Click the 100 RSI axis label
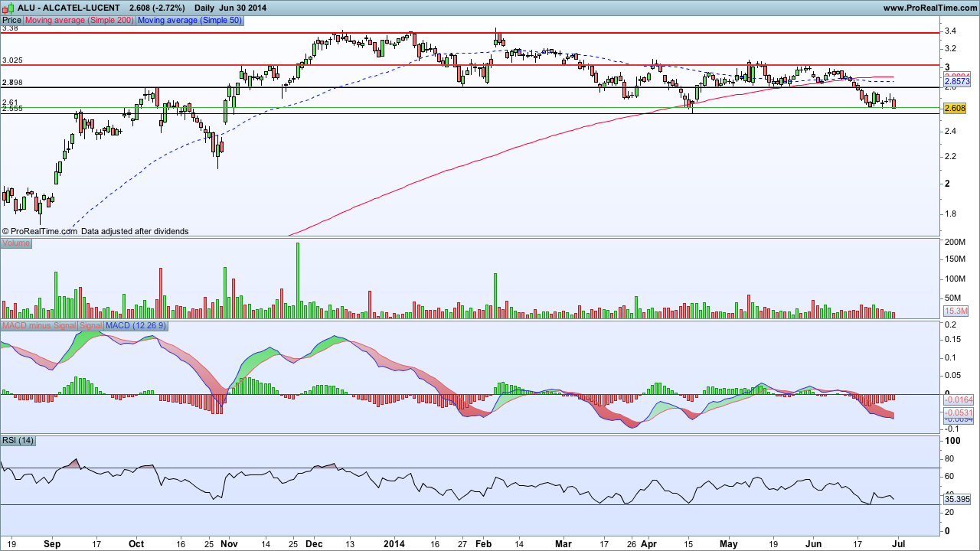 click(x=952, y=442)
